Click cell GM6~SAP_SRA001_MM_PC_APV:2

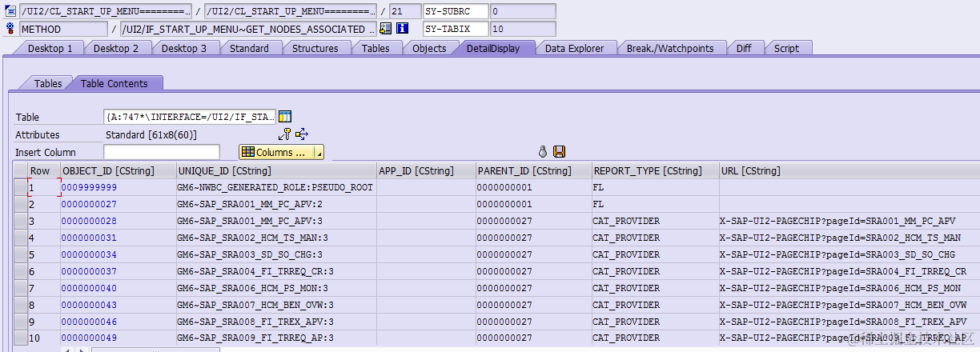click(276, 204)
